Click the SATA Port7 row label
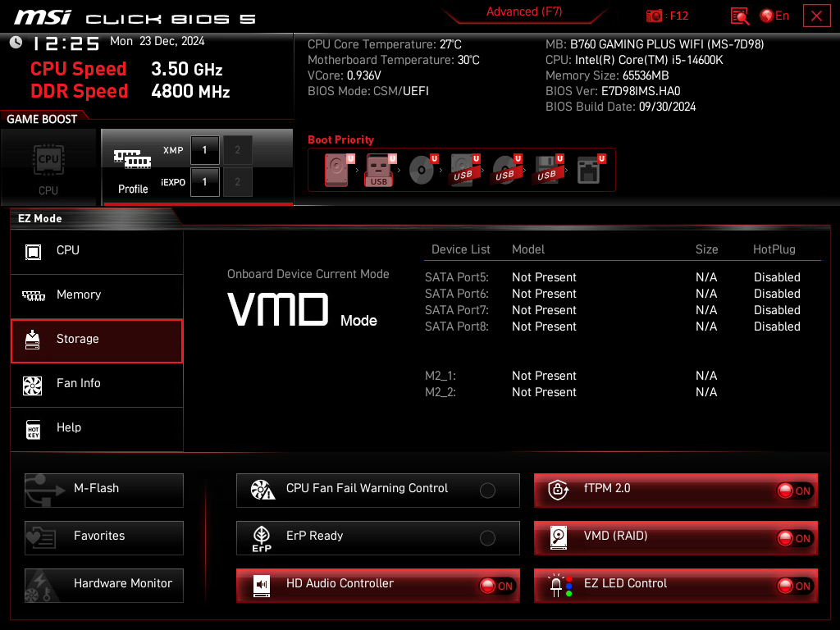Screen dimensions: 840x630 point(457,310)
